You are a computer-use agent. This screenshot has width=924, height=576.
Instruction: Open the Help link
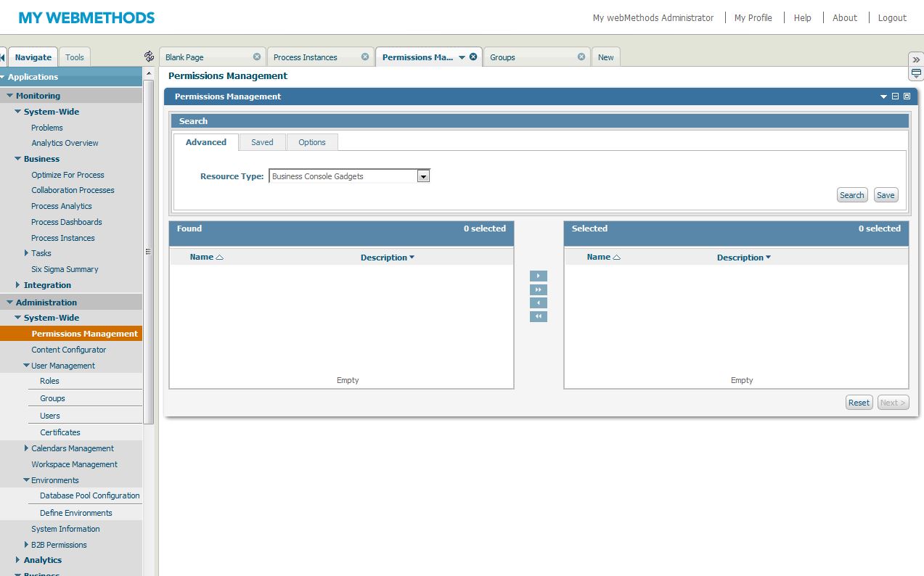[x=802, y=17]
